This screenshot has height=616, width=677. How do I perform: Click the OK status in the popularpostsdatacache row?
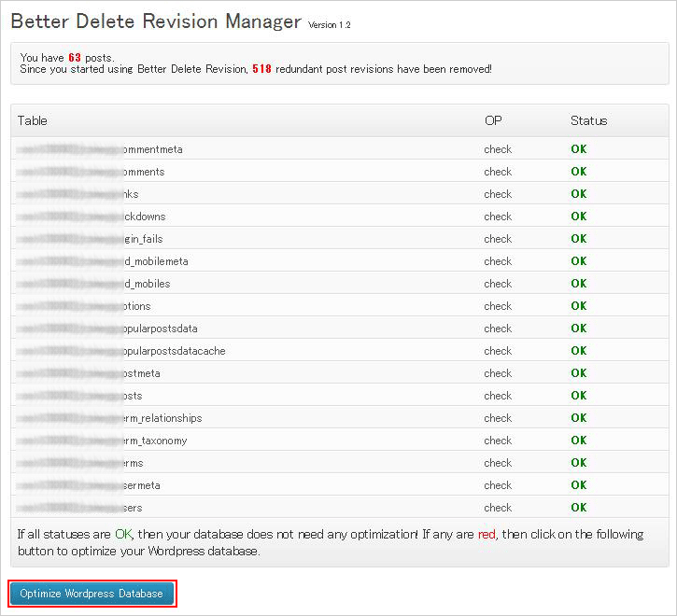(579, 351)
